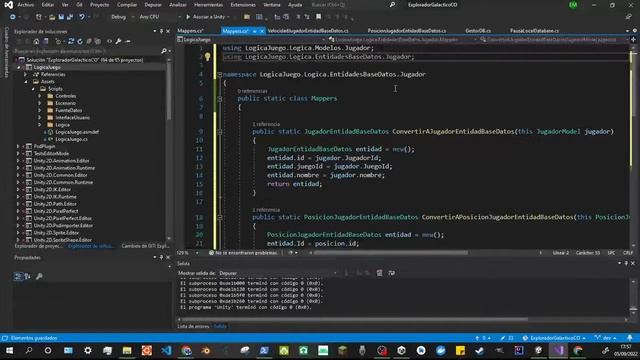Click the Visual Studio logo icon in title bar

pos(8,5)
